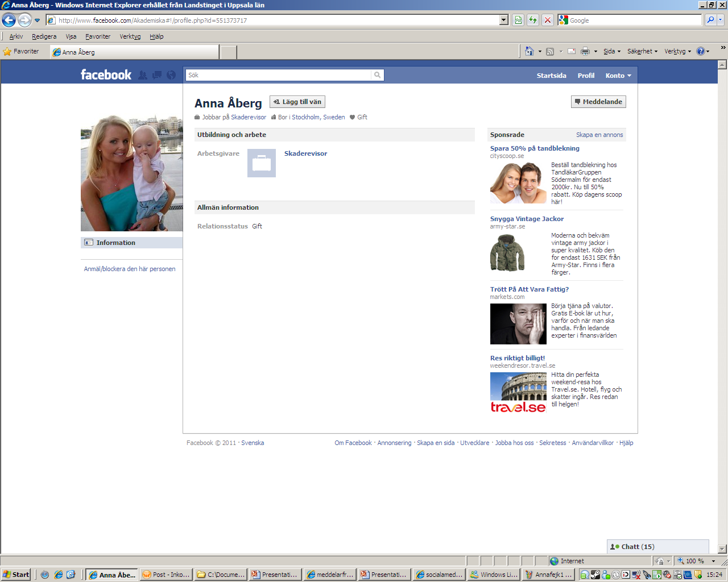This screenshot has width=728, height=582.
Task: Go to Startsida
Action: coord(552,76)
